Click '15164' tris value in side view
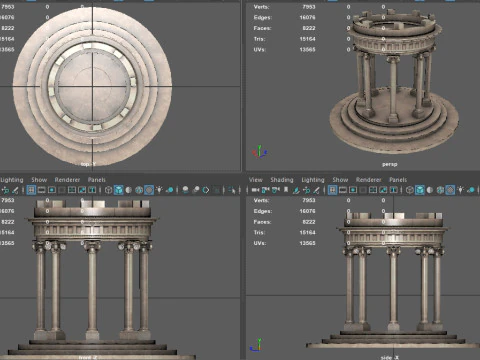Image resolution: width=480 pixels, height=360 pixels. pos(307,232)
